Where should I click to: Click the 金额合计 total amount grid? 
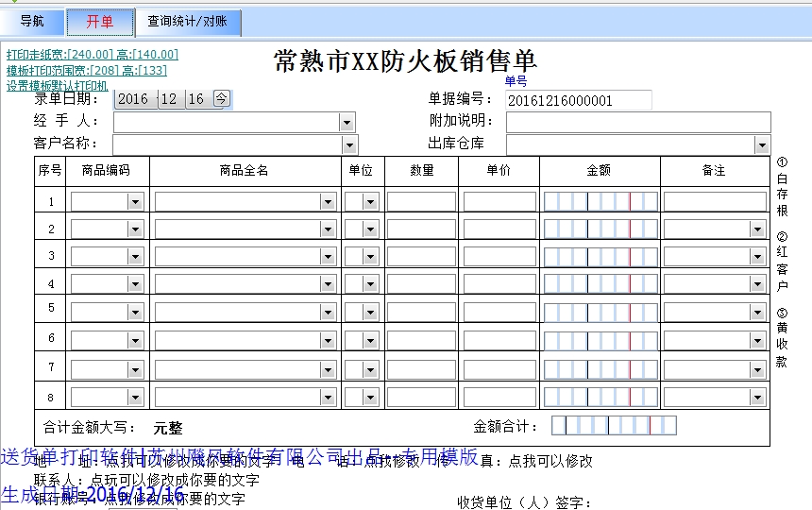[x=614, y=426]
